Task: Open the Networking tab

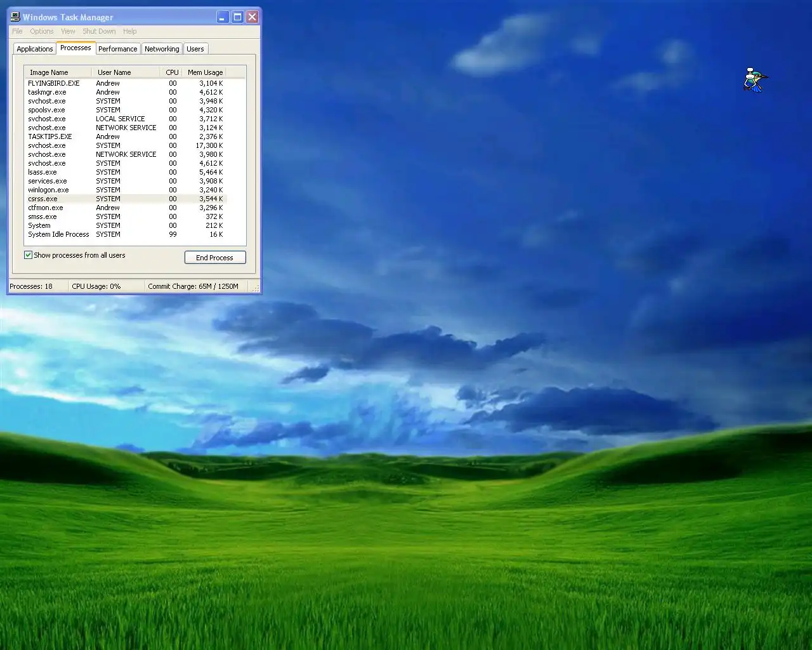Action: (162, 49)
